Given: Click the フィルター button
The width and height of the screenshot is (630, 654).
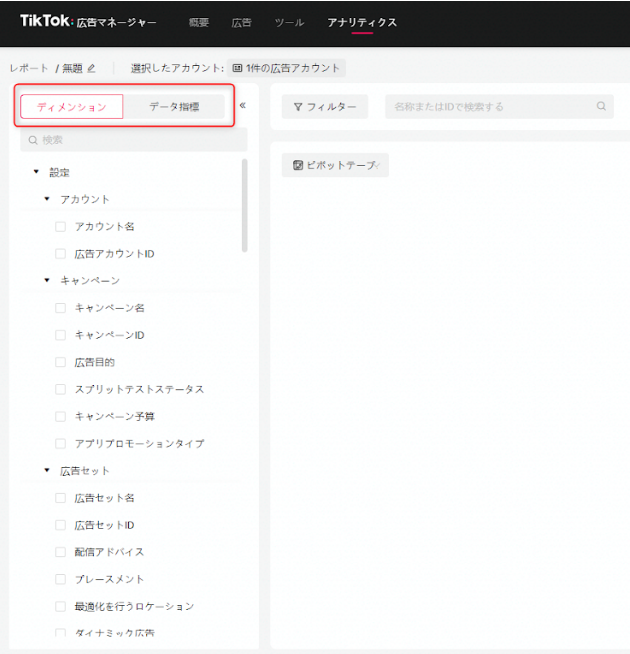Looking at the screenshot, I should pos(325,107).
